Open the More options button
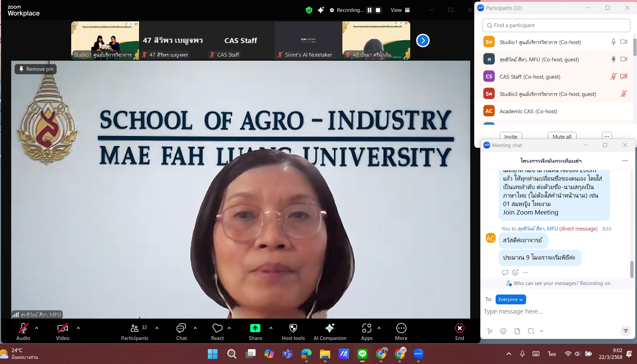 (x=401, y=331)
